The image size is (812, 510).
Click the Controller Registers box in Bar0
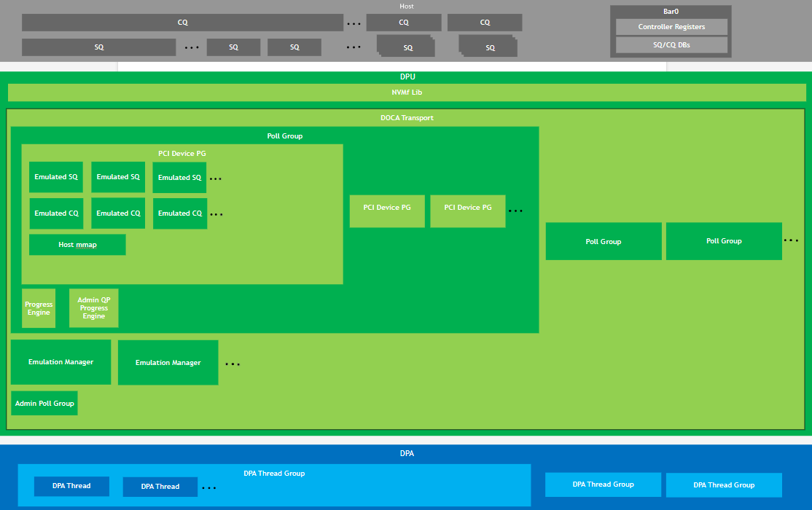click(671, 27)
